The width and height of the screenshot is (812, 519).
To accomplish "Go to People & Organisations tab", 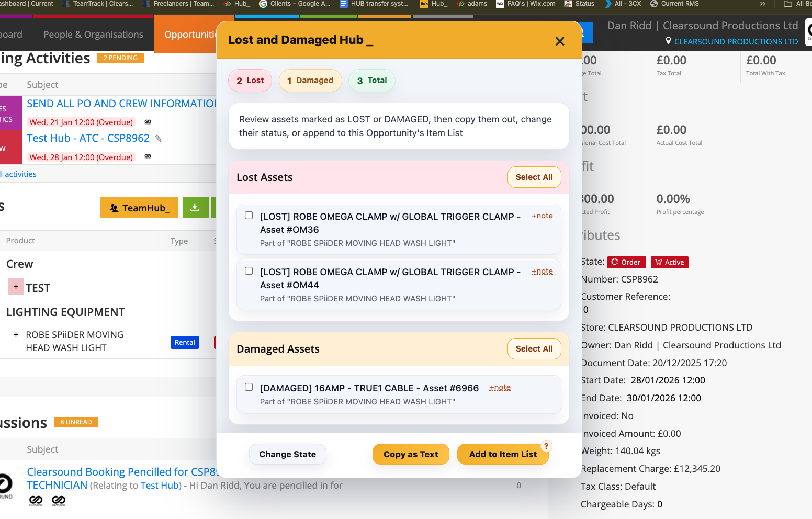I will pos(93,35).
